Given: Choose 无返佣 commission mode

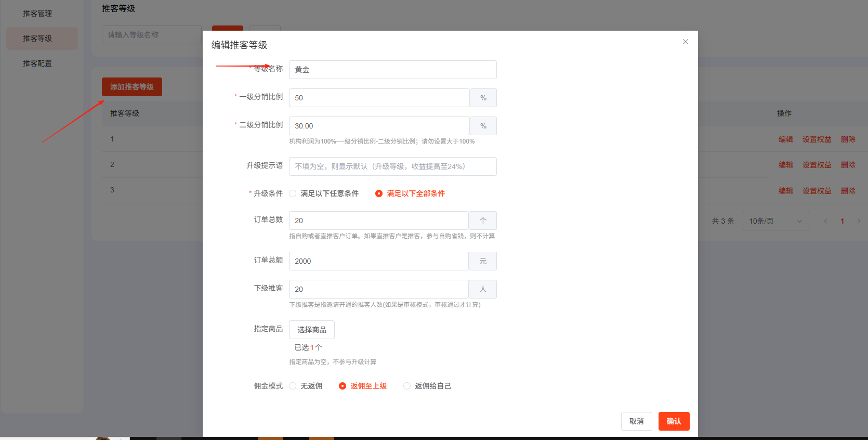Looking at the screenshot, I should tap(293, 386).
